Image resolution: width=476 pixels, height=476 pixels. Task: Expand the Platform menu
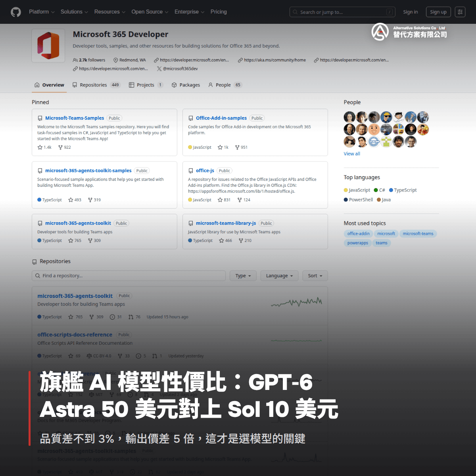coord(42,12)
